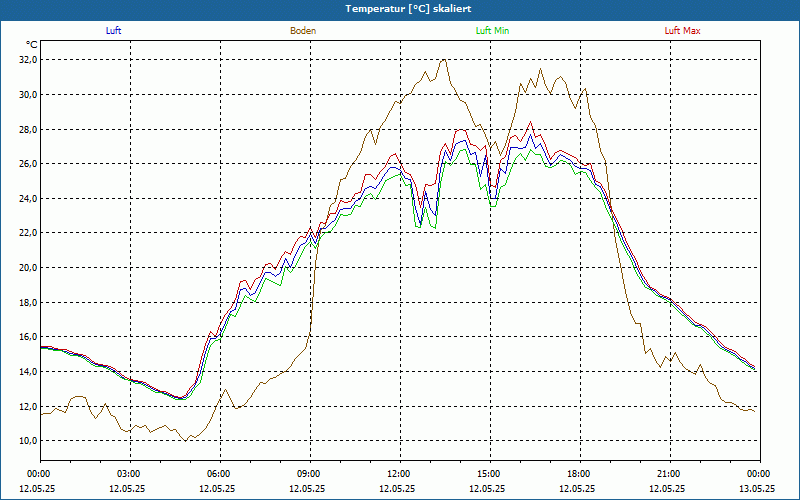
Task: Click the 09:00 time axis label
Action: pos(310,474)
